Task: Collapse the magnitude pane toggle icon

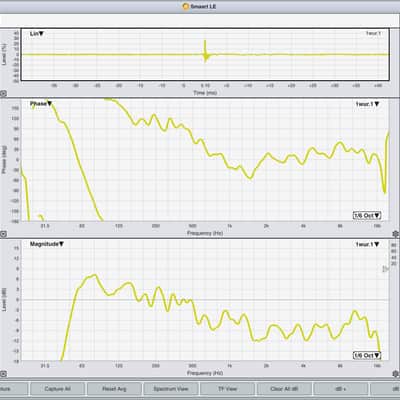Action: point(3,374)
